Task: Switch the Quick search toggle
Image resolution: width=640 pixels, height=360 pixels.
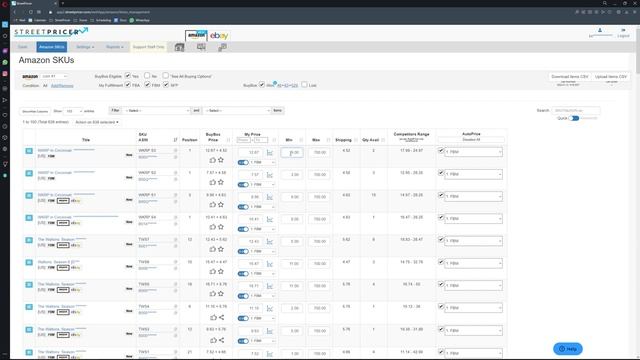Action: [574, 118]
